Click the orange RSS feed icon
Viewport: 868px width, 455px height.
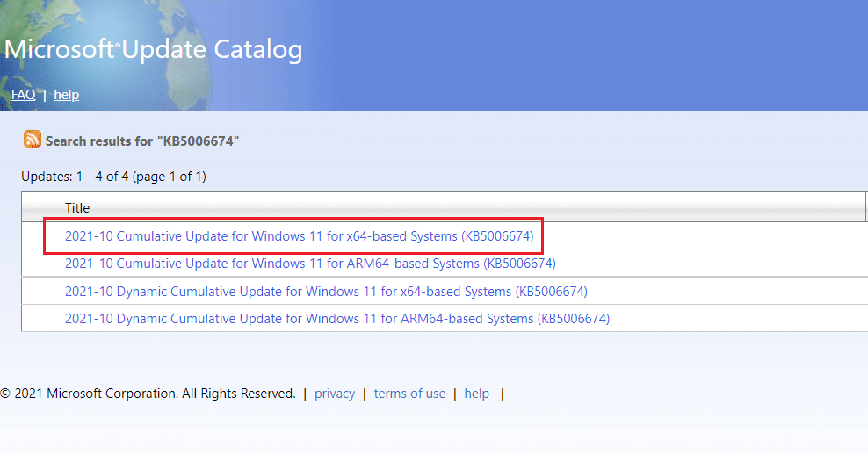click(x=33, y=140)
